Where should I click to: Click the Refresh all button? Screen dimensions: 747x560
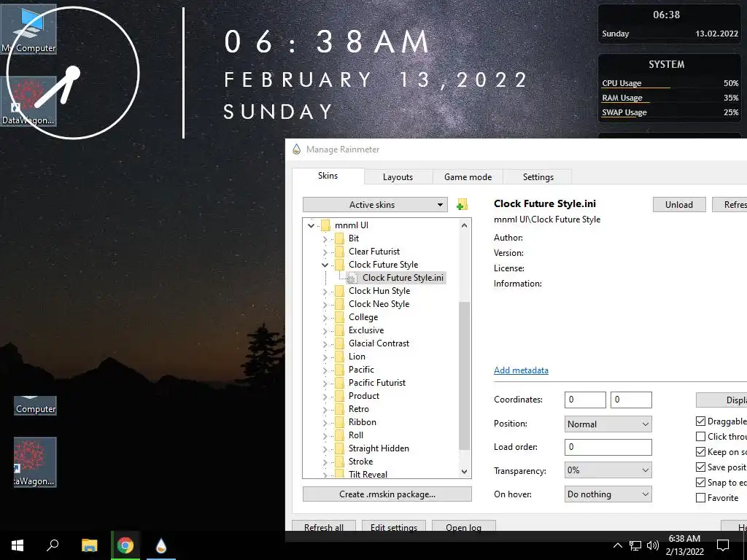[324, 526]
